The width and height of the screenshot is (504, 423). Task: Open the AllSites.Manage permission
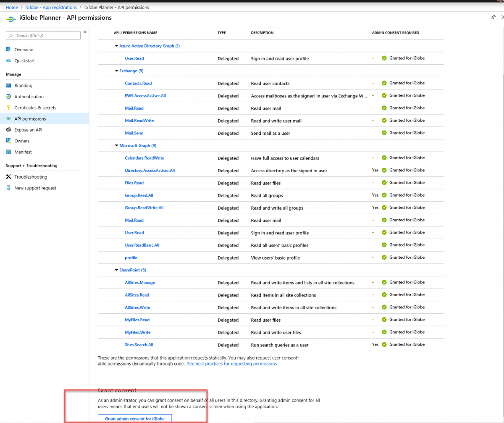[140, 283]
